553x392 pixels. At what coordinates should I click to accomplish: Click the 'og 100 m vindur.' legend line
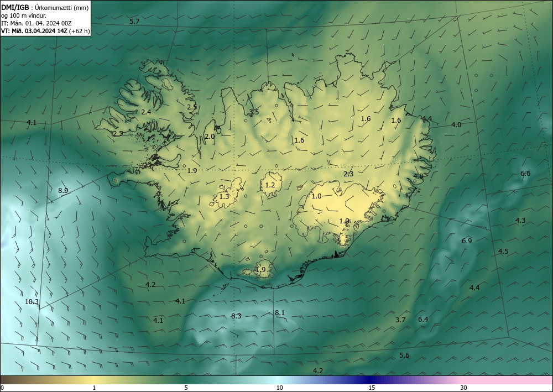24,15
